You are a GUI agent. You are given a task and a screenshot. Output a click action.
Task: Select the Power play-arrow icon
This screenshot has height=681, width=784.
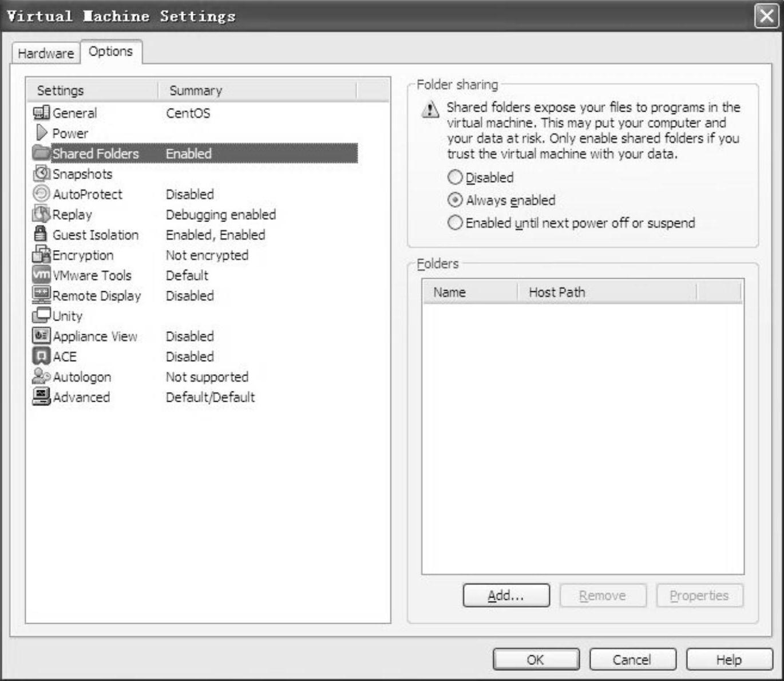tap(41, 133)
